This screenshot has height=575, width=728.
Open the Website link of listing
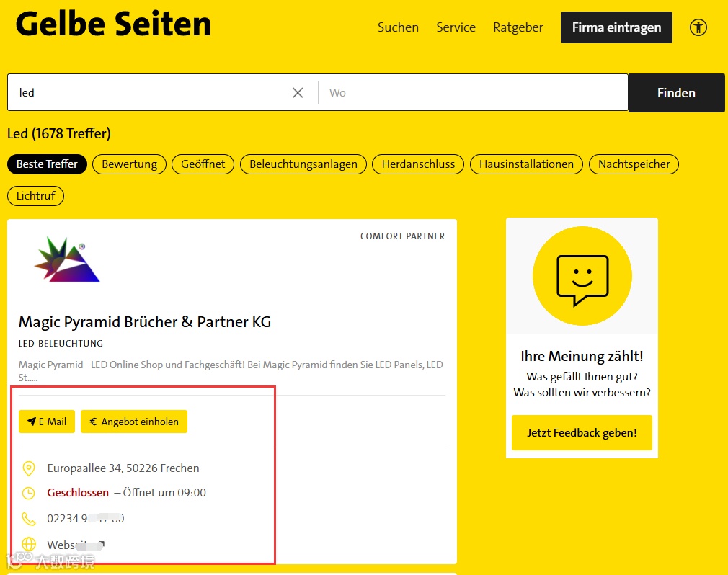(x=76, y=545)
